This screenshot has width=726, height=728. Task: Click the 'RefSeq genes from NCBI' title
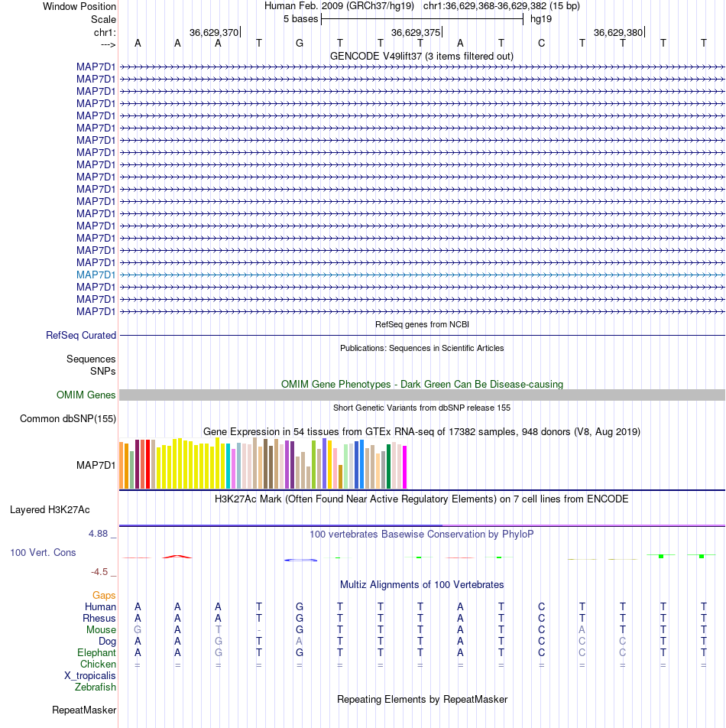click(422, 324)
